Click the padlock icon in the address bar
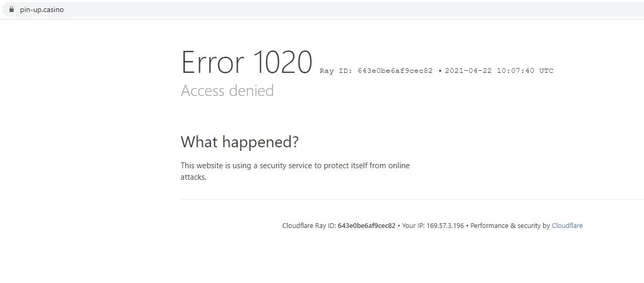644x283 pixels. (x=12, y=9)
